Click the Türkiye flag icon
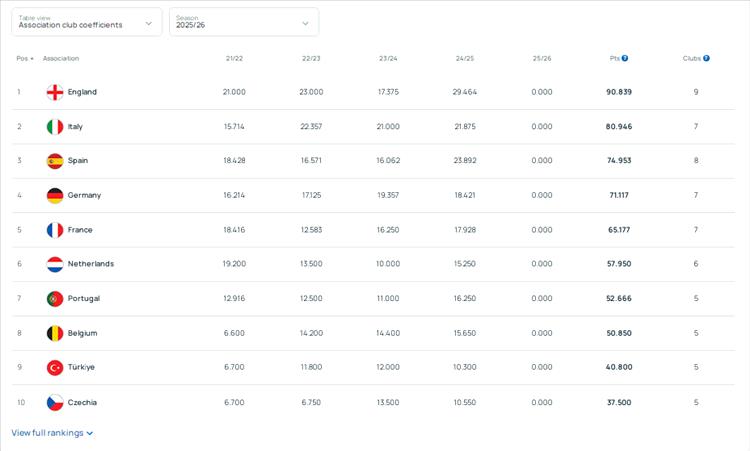The image size is (750, 451). [55, 367]
